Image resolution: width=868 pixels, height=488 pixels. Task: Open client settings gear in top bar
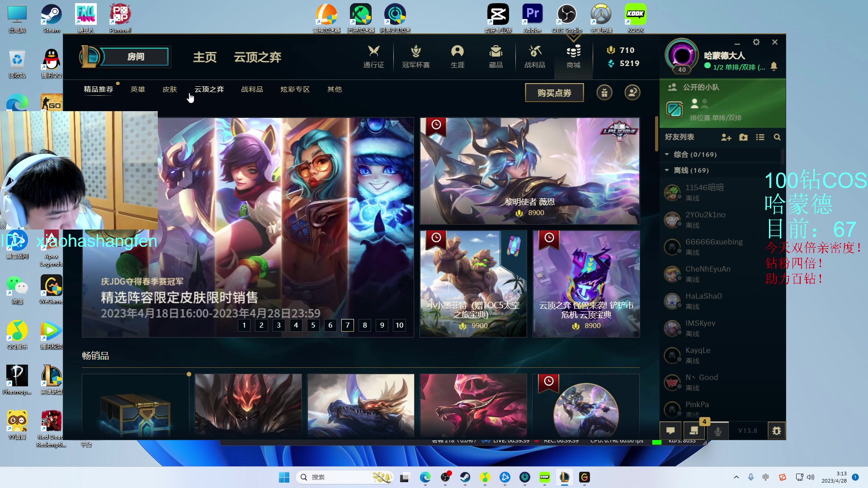756,42
